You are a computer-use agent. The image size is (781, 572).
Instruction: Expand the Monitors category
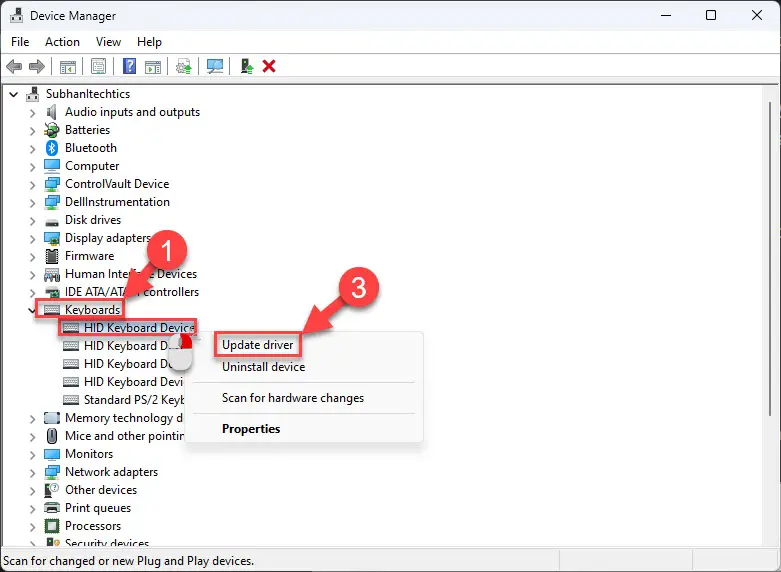point(32,455)
